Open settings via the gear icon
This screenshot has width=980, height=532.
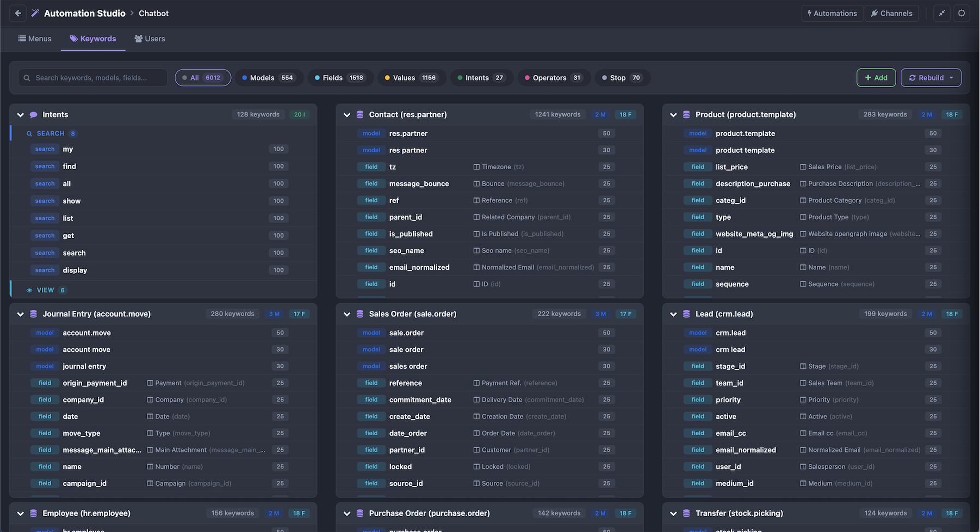pyautogui.click(x=962, y=13)
